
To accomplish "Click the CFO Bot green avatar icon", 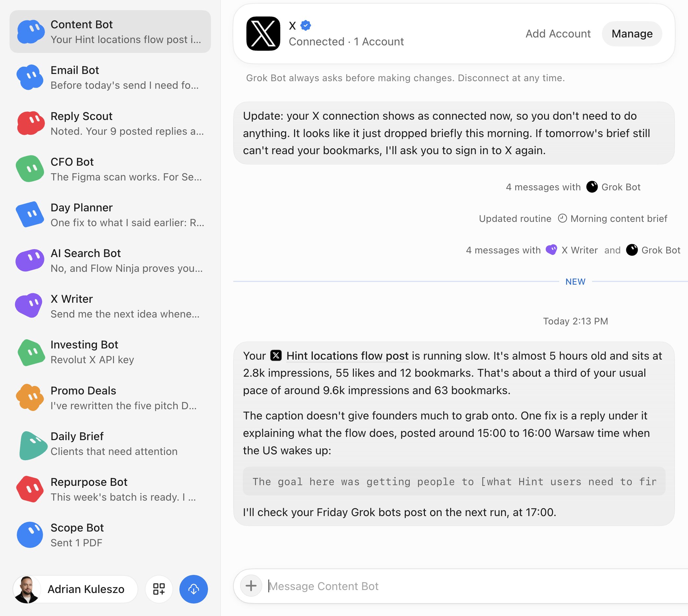I will [31, 169].
